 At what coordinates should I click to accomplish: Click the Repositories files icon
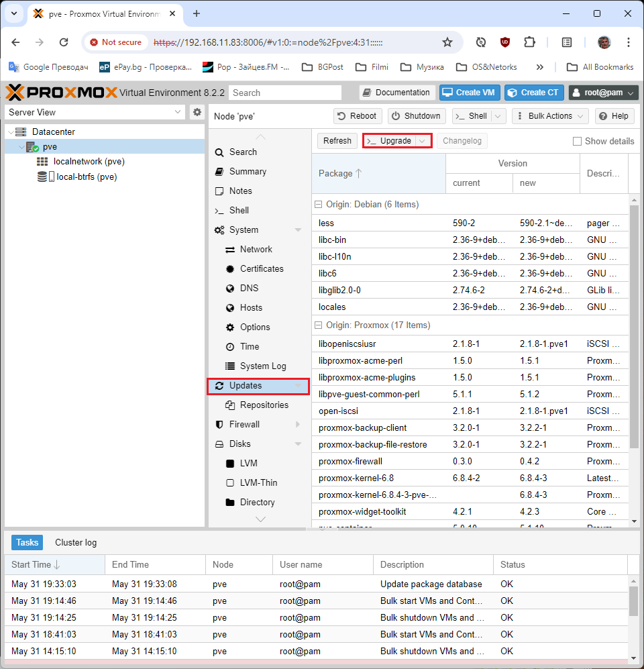tap(230, 405)
